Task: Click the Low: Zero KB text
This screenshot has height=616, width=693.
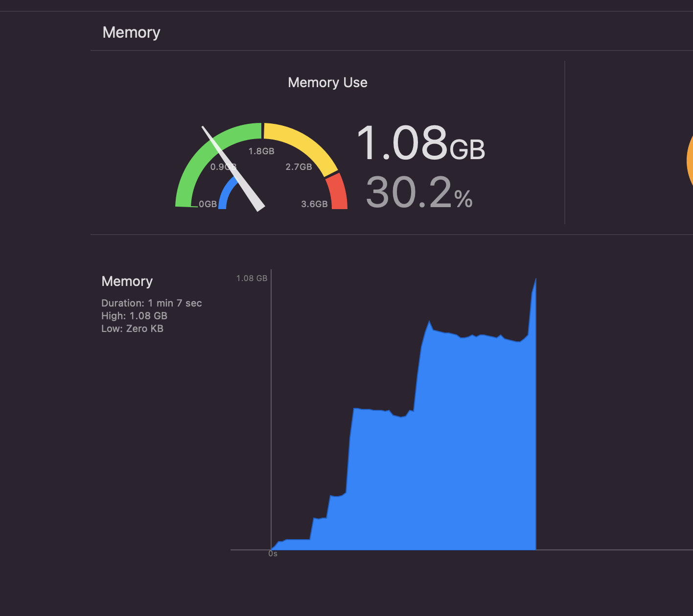Action: click(x=132, y=329)
